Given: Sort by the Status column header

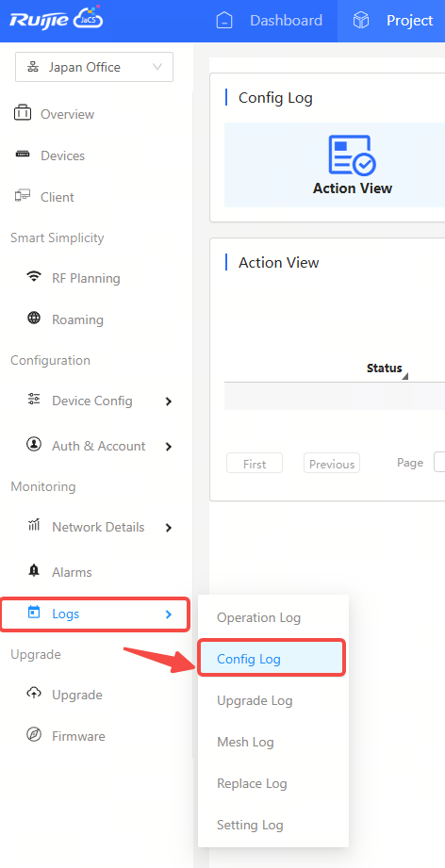Looking at the screenshot, I should point(384,368).
